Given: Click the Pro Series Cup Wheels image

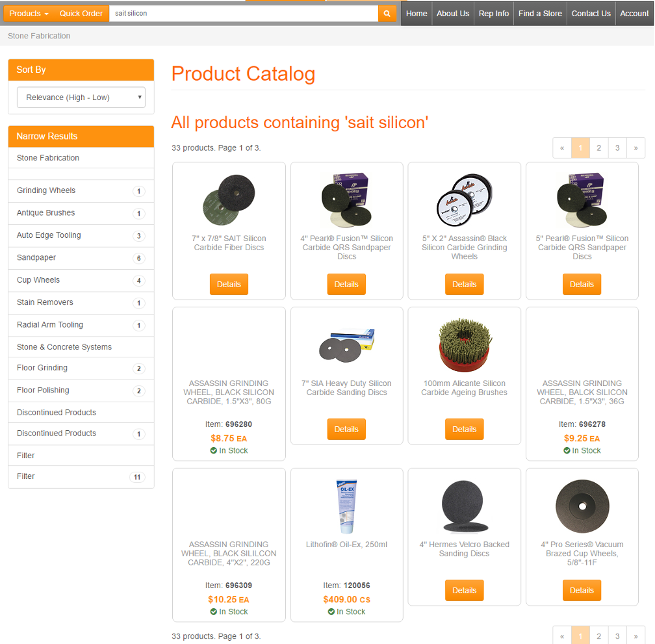Looking at the screenshot, I should click(x=582, y=506).
